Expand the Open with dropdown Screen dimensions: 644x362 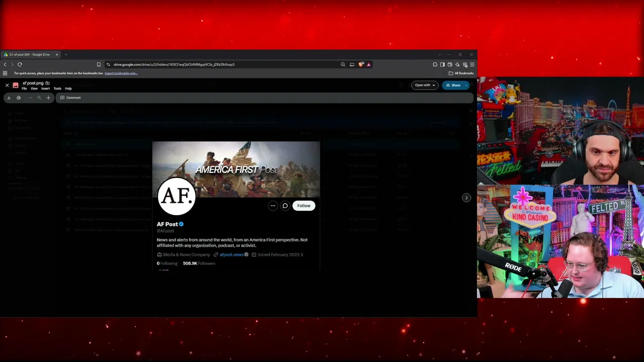point(425,85)
